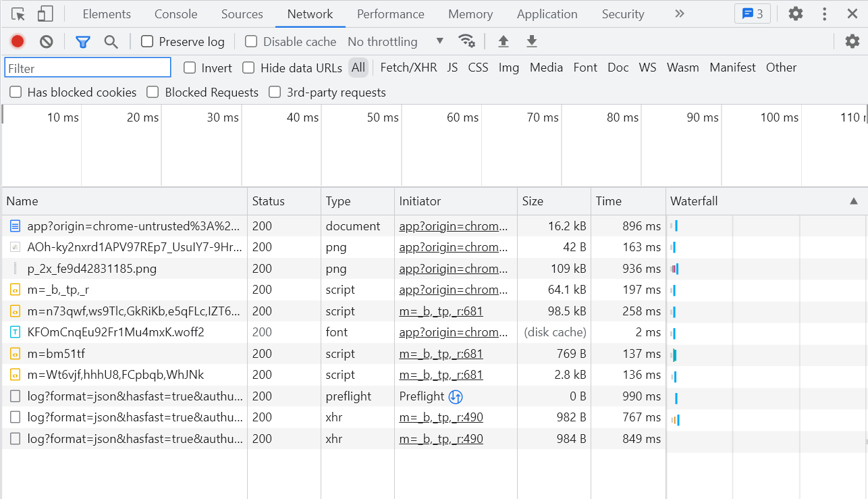
Task: Open network conditions wifi icon
Action: tap(466, 41)
